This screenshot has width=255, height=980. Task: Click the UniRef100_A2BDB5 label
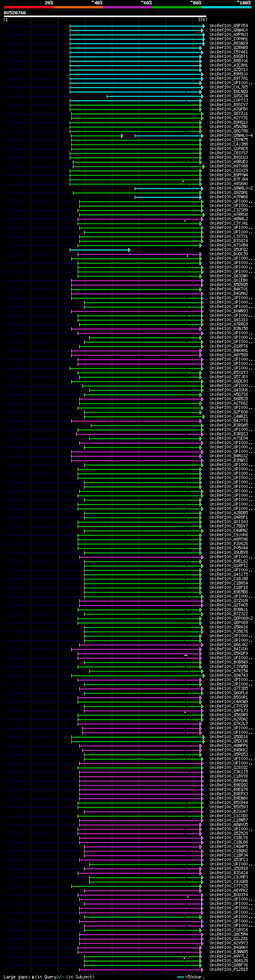tap(229, 513)
